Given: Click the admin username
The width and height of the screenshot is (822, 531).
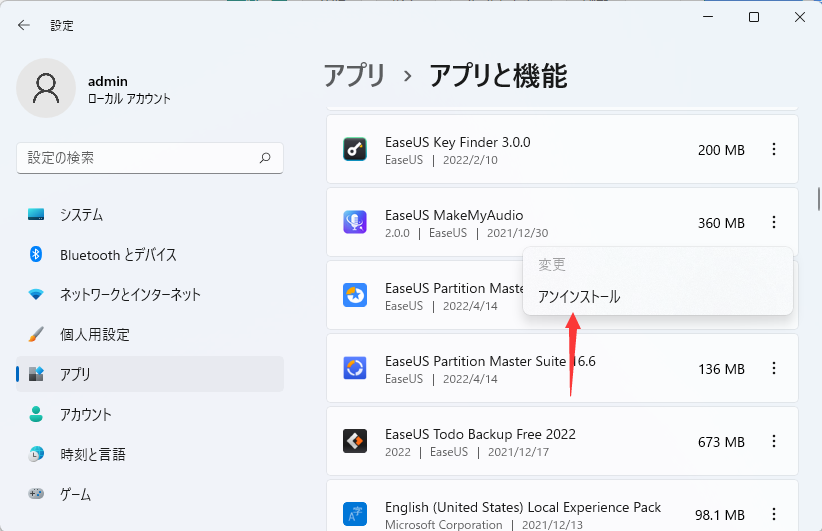Looking at the screenshot, I should tap(108, 81).
